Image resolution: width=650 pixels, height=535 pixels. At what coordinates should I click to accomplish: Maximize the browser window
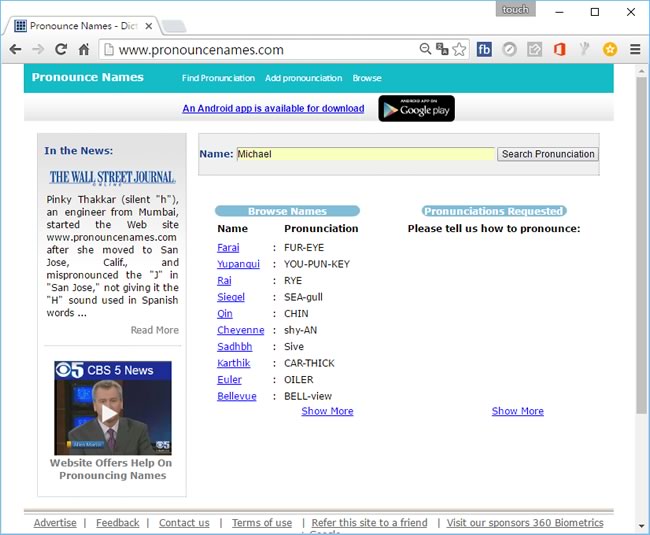point(595,12)
